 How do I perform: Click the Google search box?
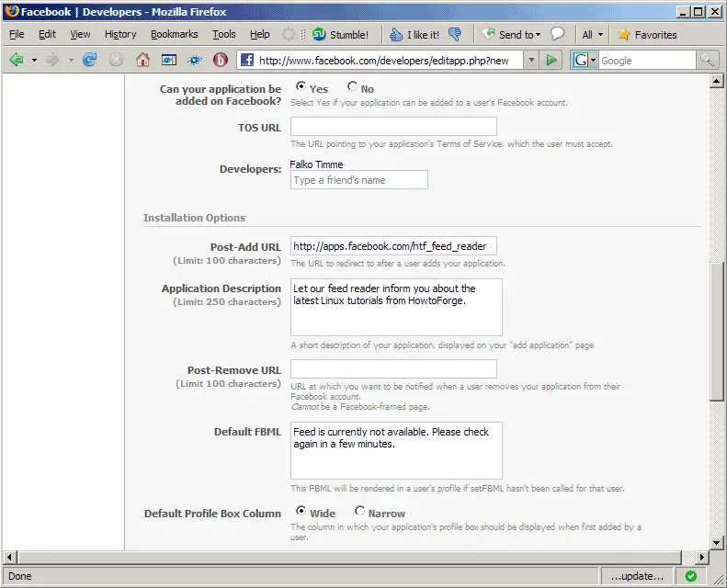647,61
